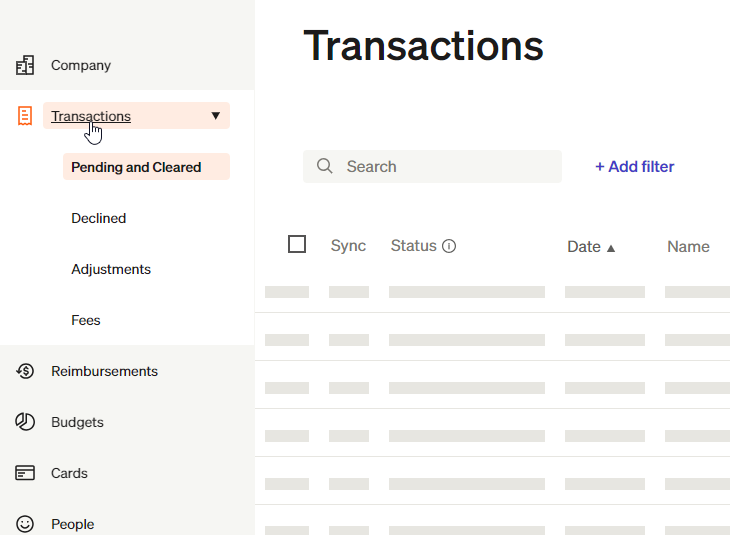This screenshot has height=535, width=730.
Task: Open Pending and Cleared transactions
Action: coord(136,167)
